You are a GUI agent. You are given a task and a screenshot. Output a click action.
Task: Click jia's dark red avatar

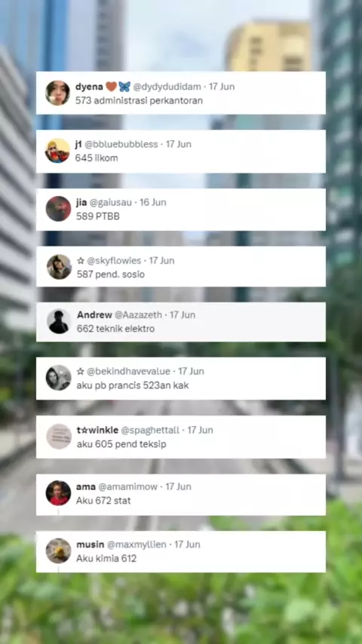58,209
